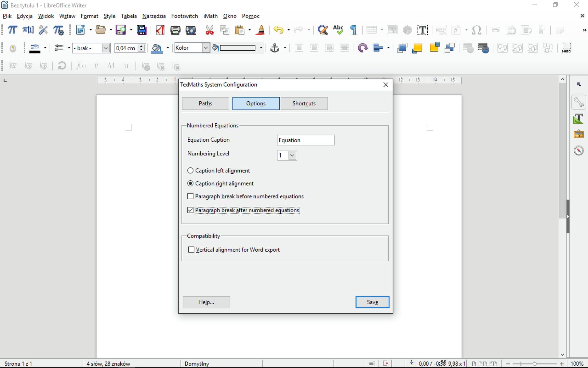The image size is (588, 368).
Task: Click the zoom in plus button
Action: tap(562, 364)
